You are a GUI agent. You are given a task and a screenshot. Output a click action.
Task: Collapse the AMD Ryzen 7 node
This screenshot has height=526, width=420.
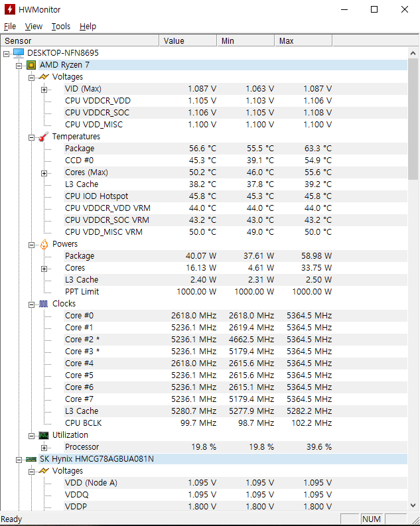[x=19, y=66]
